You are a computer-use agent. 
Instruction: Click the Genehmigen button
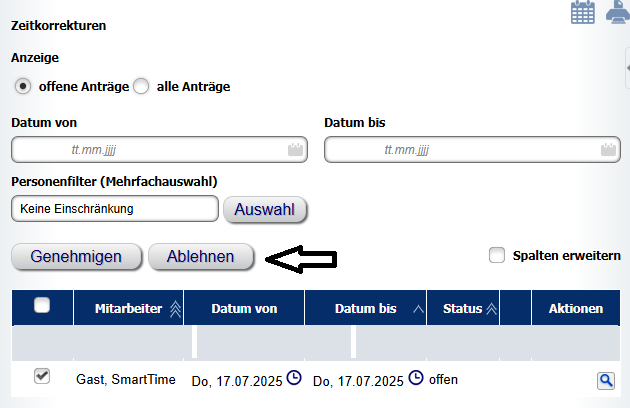[76, 256]
